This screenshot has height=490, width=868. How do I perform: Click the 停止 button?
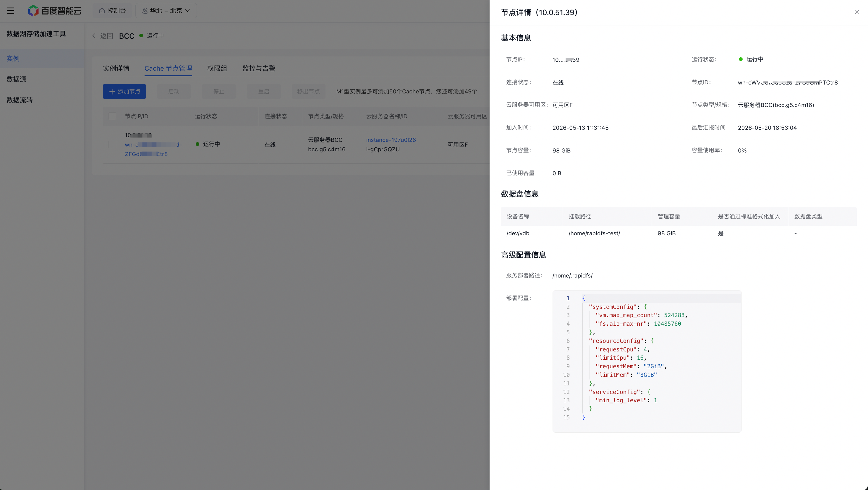click(219, 91)
